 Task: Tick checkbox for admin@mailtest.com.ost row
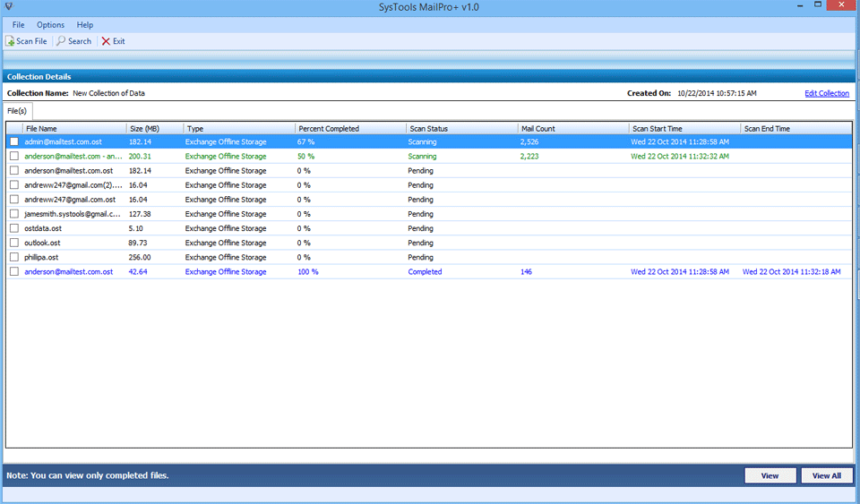(14, 141)
